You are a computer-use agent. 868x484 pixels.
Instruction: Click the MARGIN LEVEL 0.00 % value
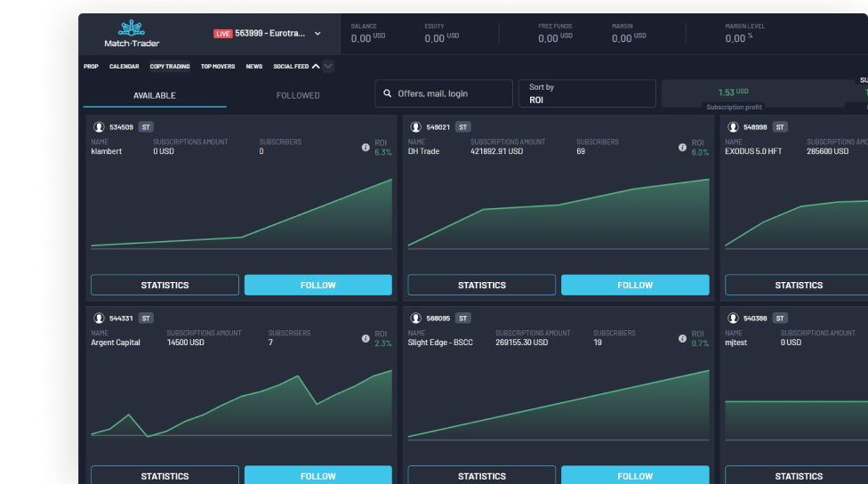point(738,38)
